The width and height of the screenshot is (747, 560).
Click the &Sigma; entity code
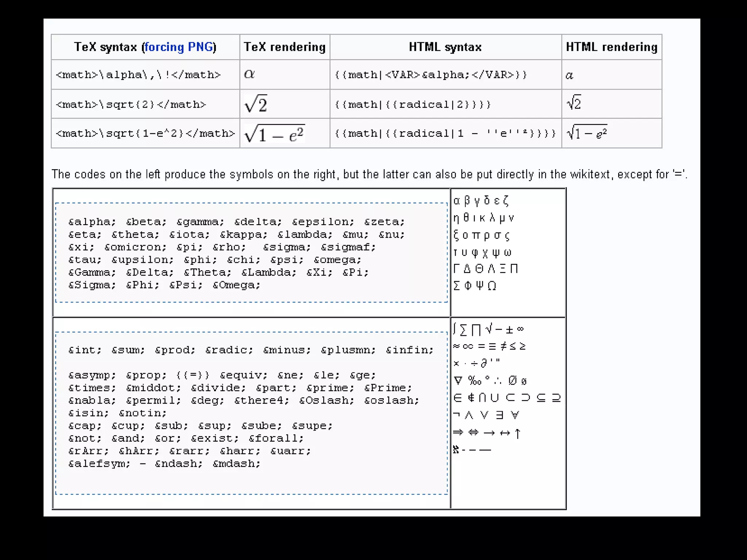92,285
